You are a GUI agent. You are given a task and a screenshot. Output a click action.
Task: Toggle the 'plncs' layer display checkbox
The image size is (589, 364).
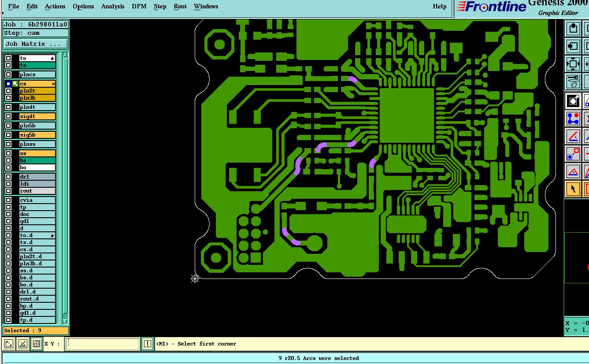(8, 74)
